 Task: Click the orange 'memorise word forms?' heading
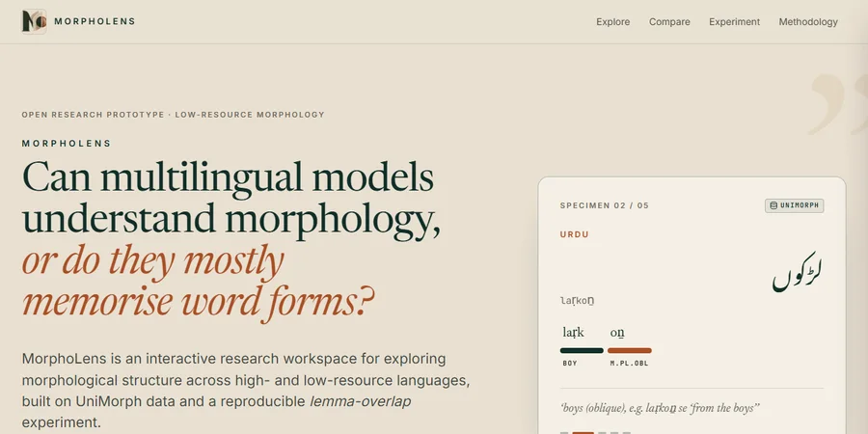point(198,301)
